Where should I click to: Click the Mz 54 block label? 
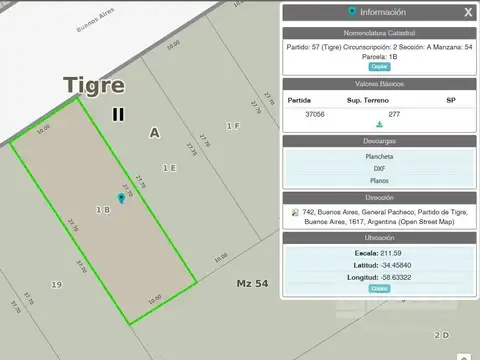coord(252,284)
